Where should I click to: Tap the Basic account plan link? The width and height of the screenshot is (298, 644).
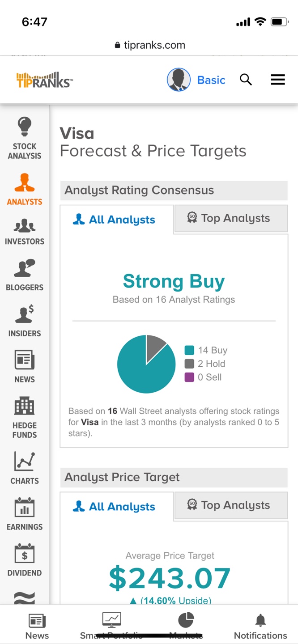(x=211, y=80)
